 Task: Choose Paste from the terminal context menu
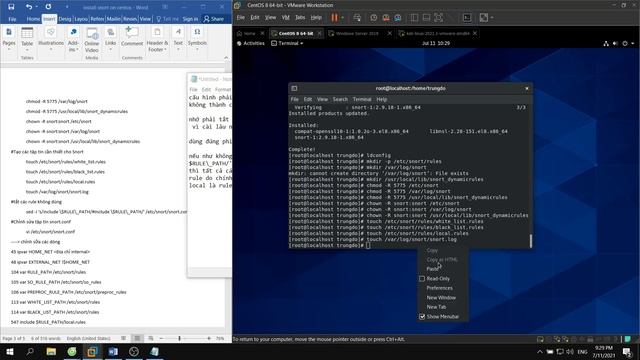pos(432,269)
